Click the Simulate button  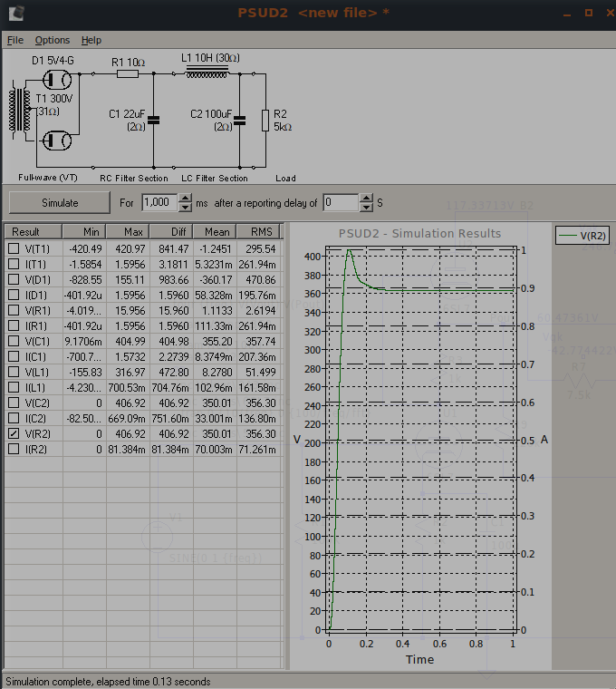(x=60, y=202)
